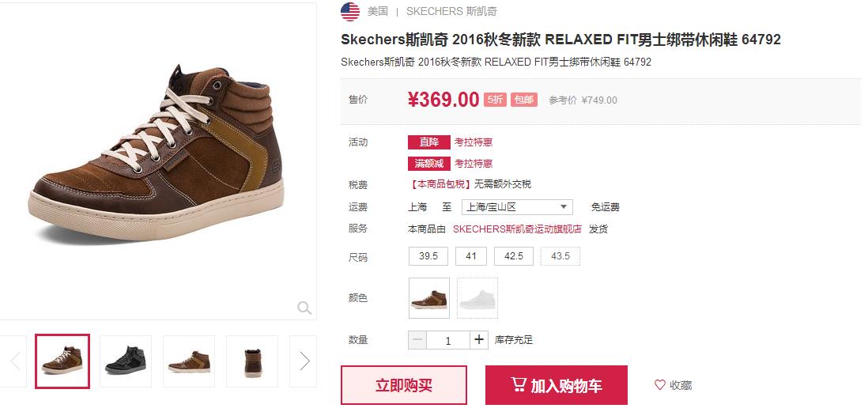Click the heart favorite icon next to 收藏
This screenshot has height=412, width=868.
pos(660,385)
